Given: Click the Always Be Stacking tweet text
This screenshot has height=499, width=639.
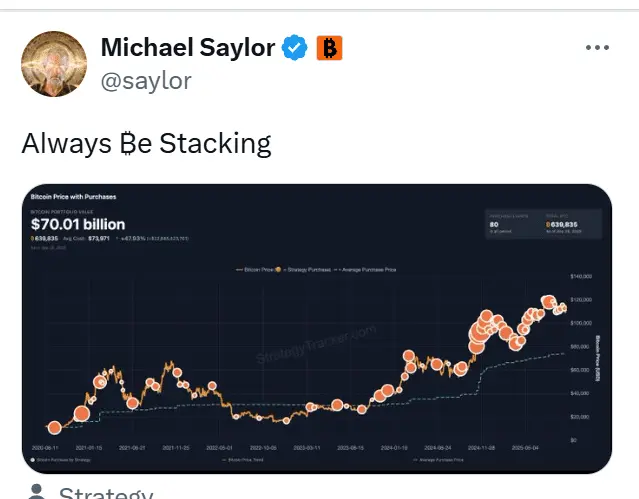Looking at the screenshot, I should click(x=146, y=144).
